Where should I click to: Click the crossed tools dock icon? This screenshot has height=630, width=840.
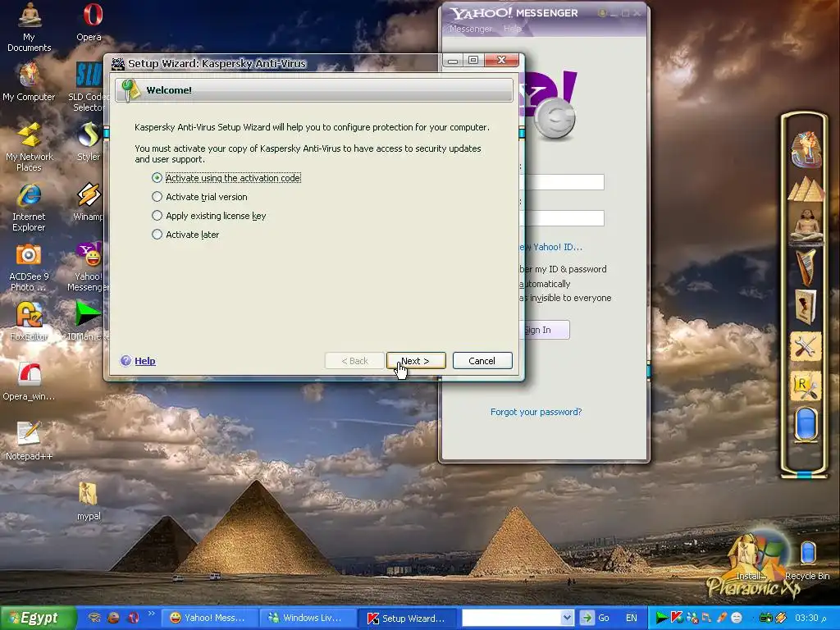(806, 347)
